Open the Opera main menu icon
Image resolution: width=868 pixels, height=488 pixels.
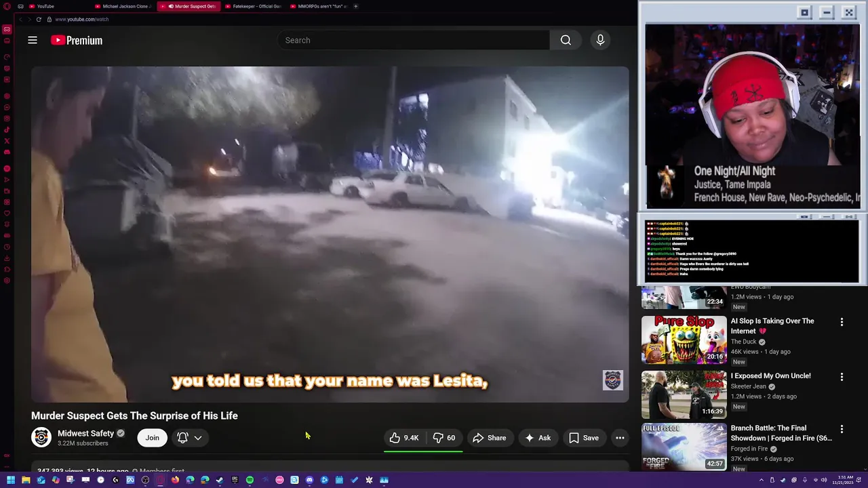[x=7, y=6]
